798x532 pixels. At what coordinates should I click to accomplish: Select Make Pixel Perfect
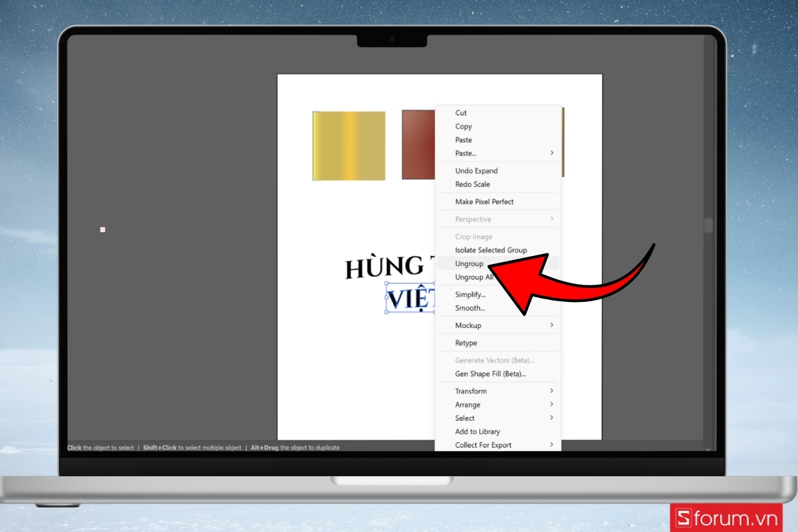click(485, 201)
